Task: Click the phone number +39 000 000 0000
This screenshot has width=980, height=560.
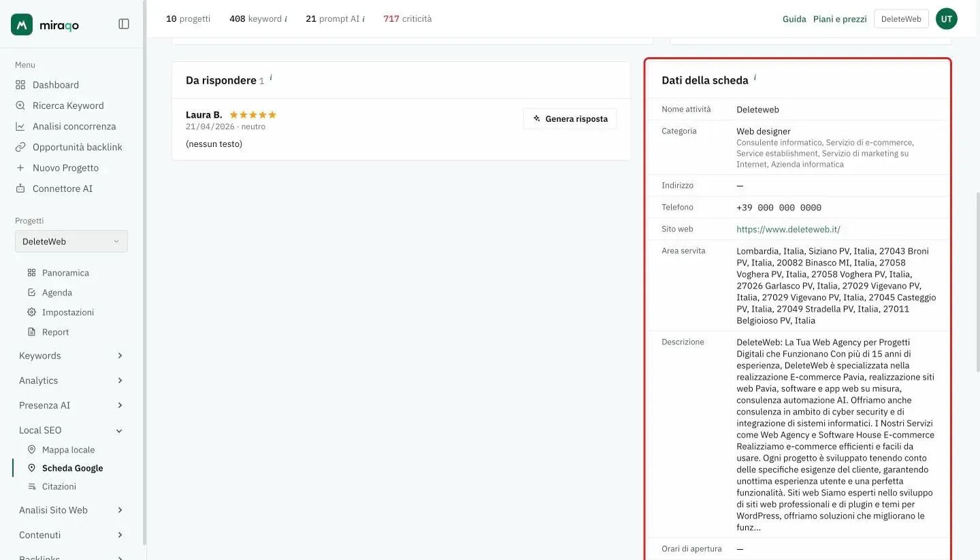Action: coord(779,208)
